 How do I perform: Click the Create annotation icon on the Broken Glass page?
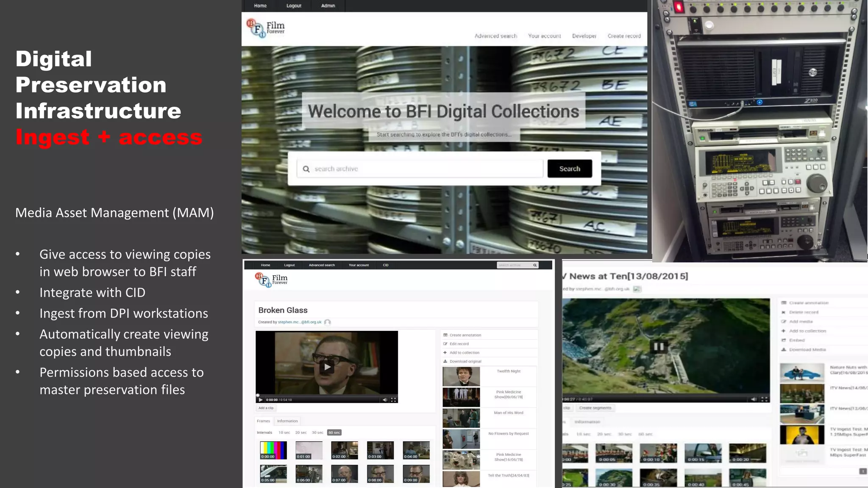pos(445,335)
